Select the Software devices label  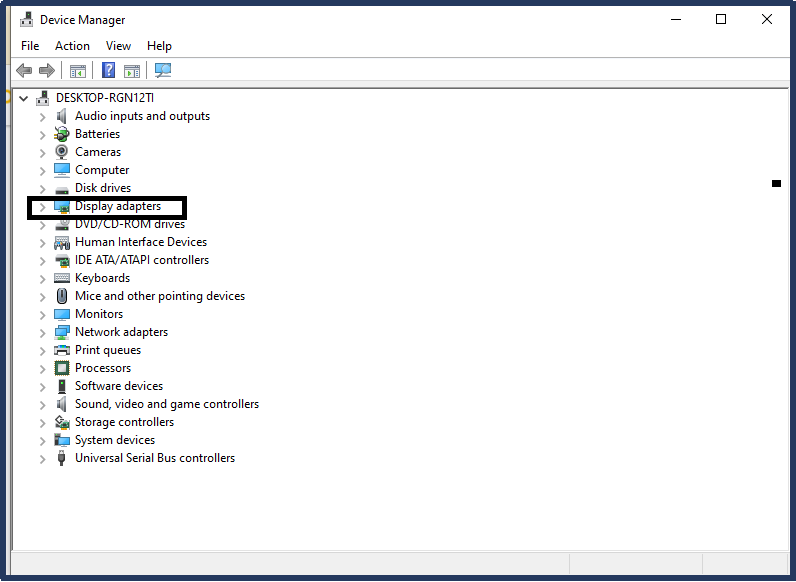click(119, 386)
